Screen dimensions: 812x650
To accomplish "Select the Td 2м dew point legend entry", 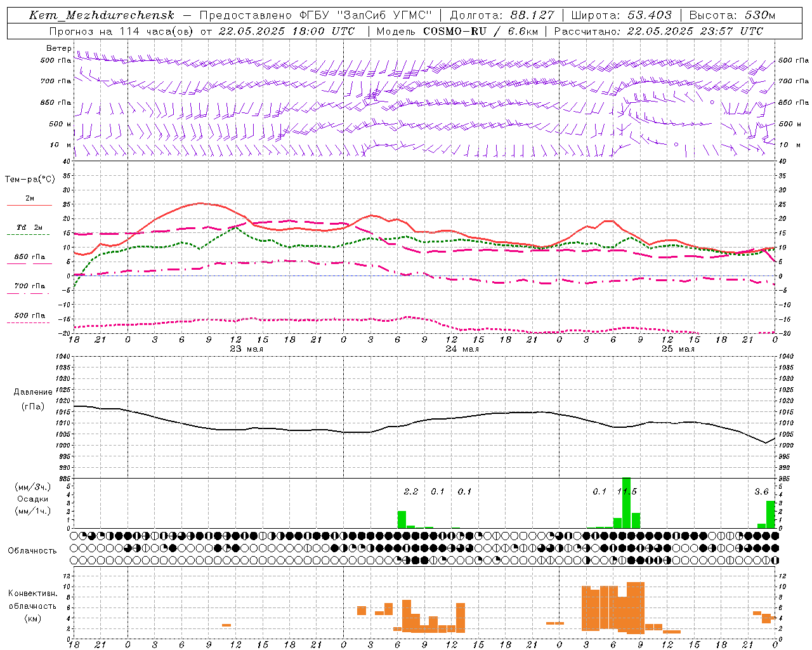I will [x=30, y=227].
